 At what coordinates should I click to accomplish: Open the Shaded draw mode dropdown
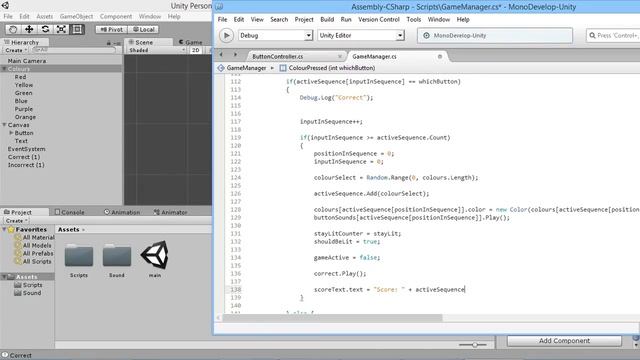coord(157,50)
